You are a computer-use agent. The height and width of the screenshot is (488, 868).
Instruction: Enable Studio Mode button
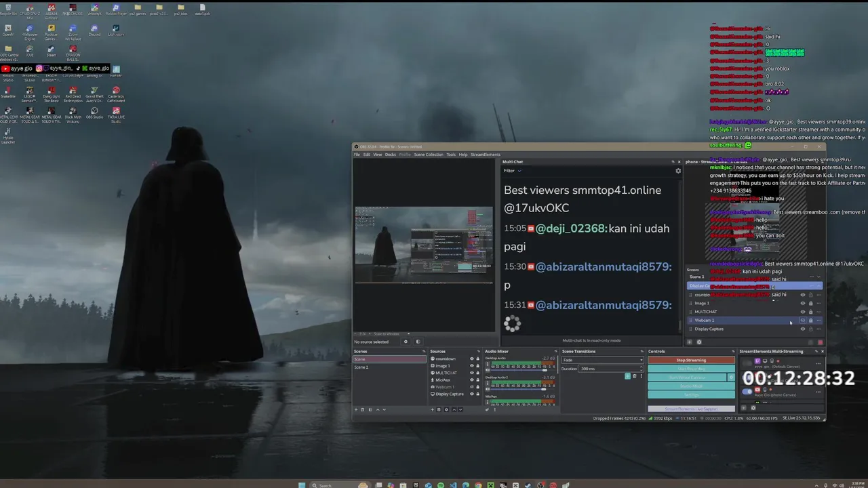click(691, 386)
